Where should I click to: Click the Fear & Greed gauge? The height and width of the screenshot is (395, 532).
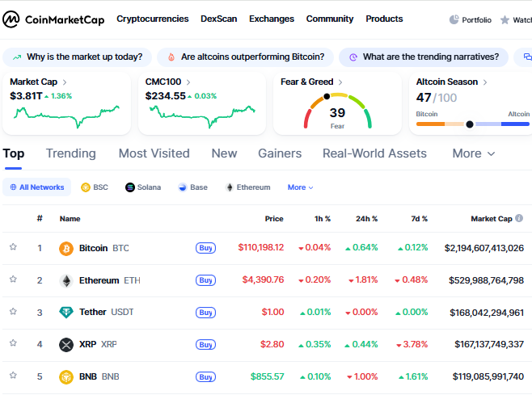click(338, 111)
